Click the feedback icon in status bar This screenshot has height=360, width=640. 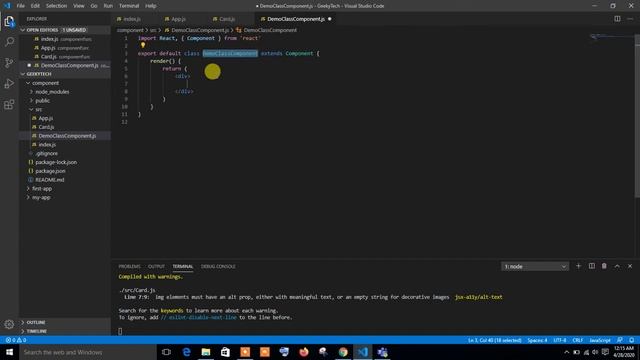pos(620,340)
